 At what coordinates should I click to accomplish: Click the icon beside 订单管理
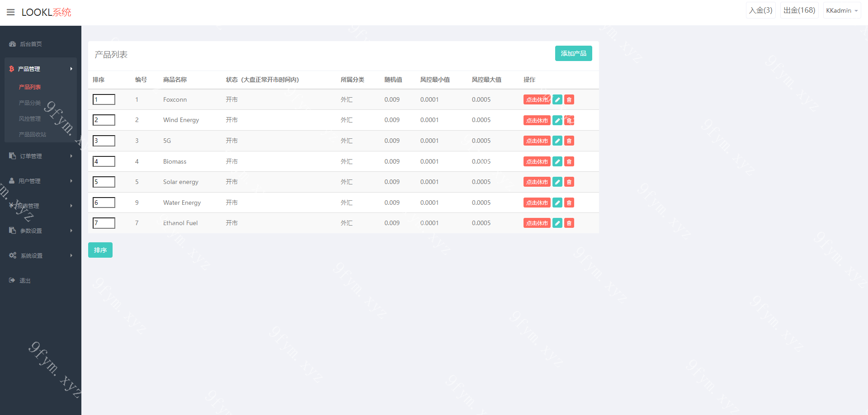[x=13, y=156]
